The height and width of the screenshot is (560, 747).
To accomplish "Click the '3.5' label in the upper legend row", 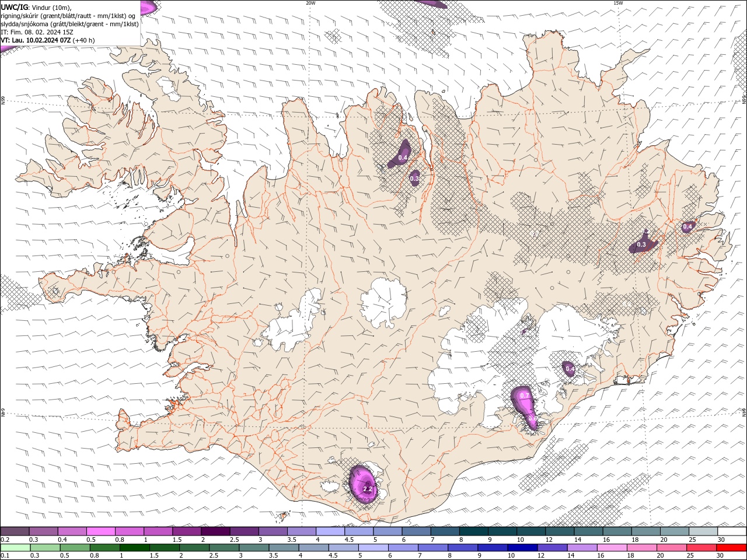I will (x=292, y=540).
